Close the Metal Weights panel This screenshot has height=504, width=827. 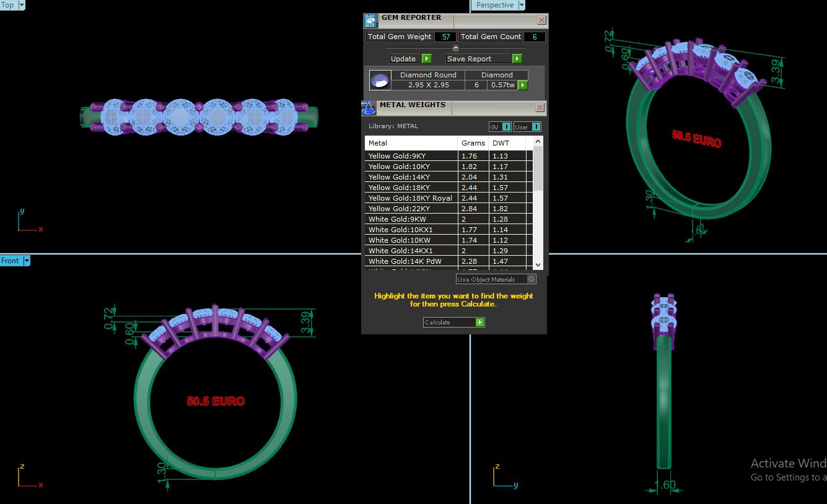(x=540, y=108)
